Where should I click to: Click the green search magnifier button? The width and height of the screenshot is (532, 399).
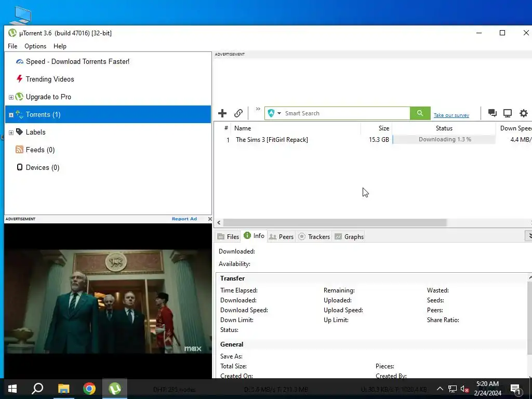pyautogui.click(x=420, y=113)
